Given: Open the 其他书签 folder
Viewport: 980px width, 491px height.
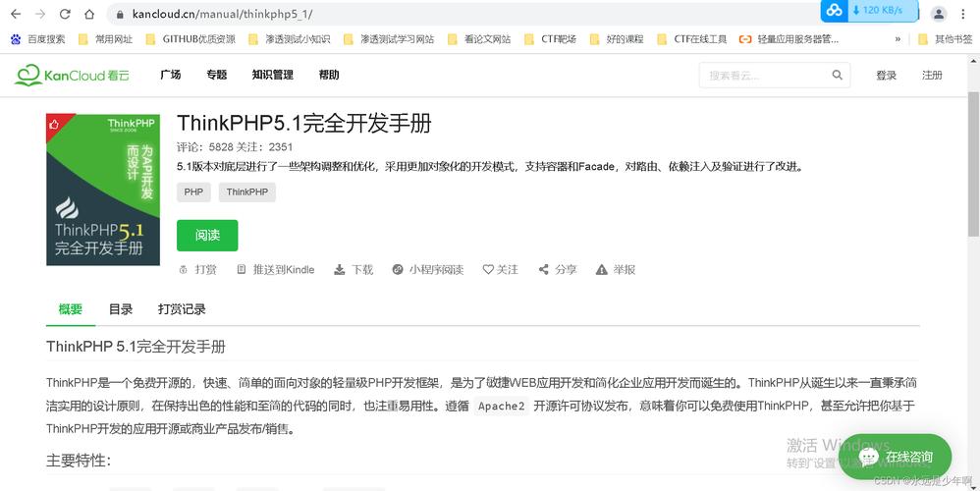Looking at the screenshot, I should coord(945,39).
